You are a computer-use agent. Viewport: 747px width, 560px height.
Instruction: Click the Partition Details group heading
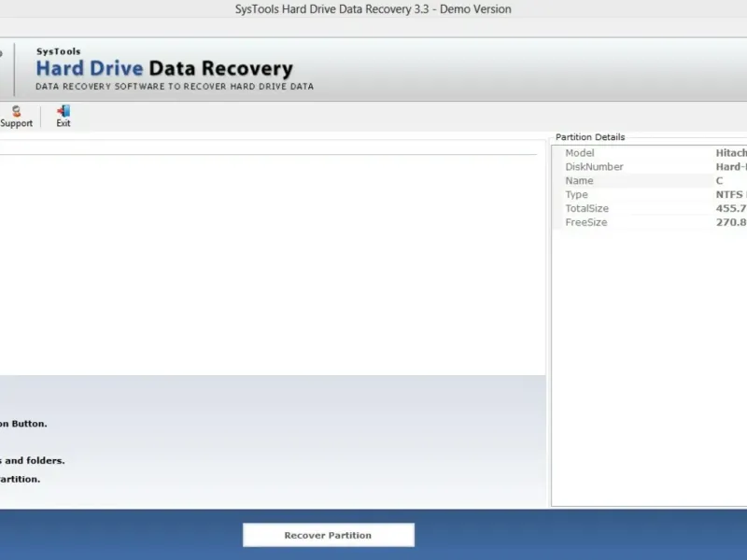[x=590, y=136]
